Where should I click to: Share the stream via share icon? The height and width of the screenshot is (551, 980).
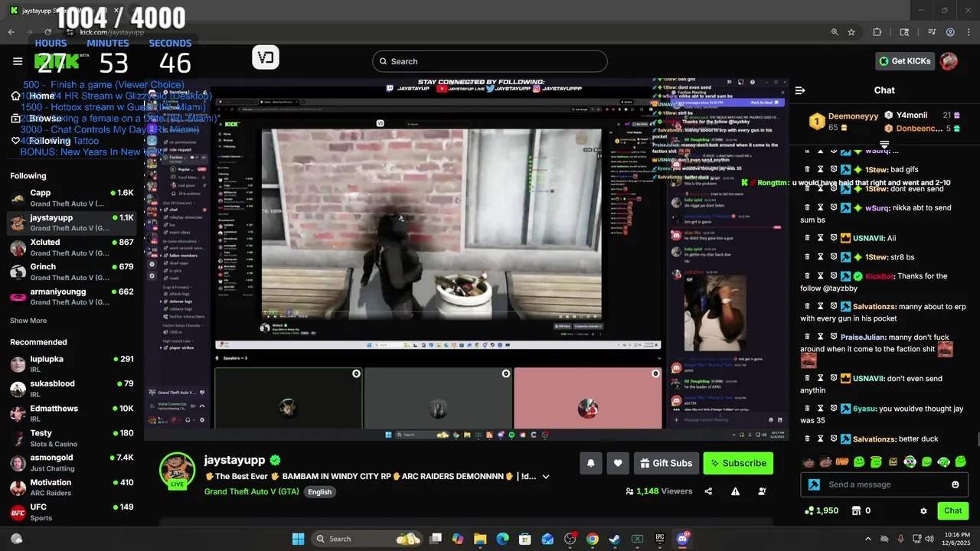pyautogui.click(x=708, y=491)
